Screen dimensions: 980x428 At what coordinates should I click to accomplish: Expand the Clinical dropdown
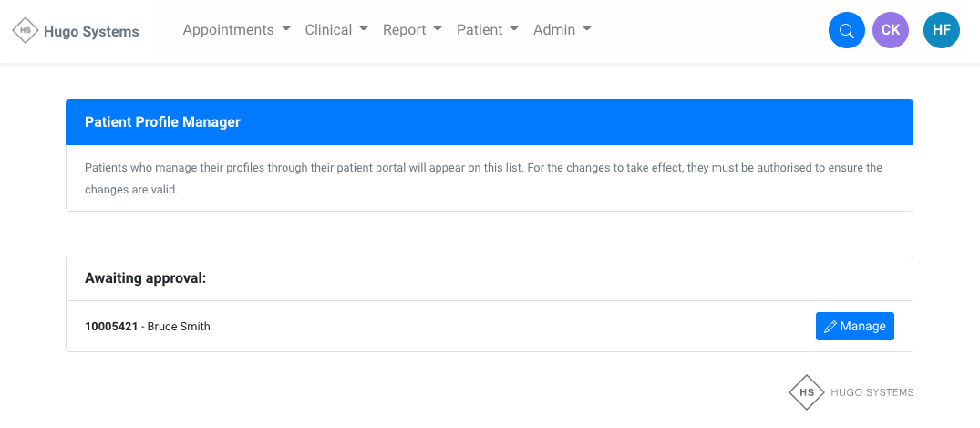pyautogui.click(x=336, y=30)
